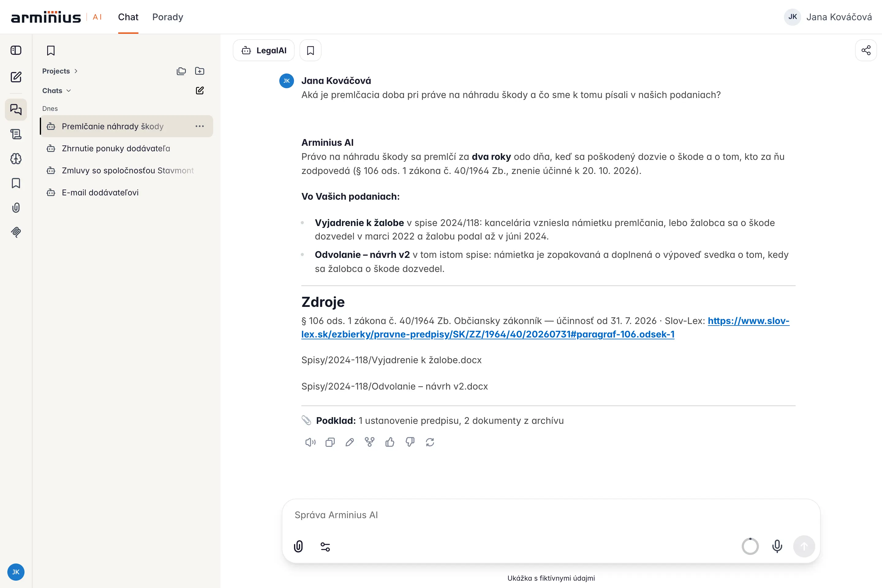
Task: Open bookmarks icon in left rail
Action: coord(16,183)
